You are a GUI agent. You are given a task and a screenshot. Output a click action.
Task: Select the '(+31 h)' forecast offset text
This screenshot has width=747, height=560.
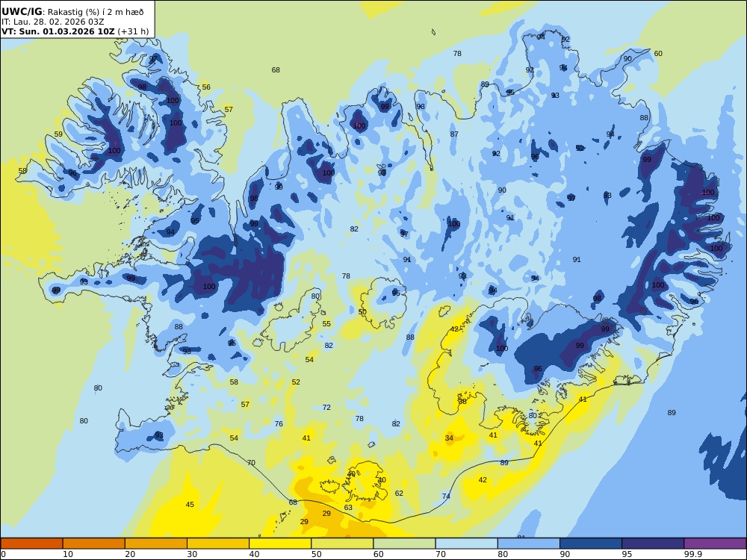133,31
